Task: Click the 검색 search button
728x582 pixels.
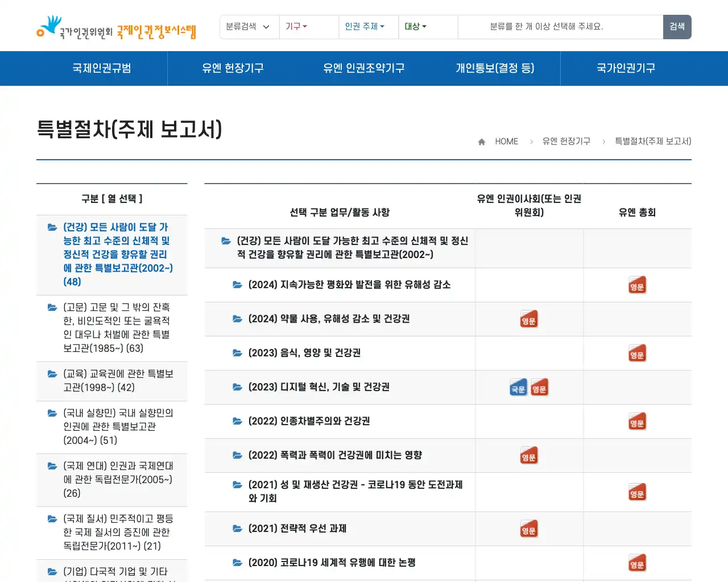Action: click(x=677, y=27)
